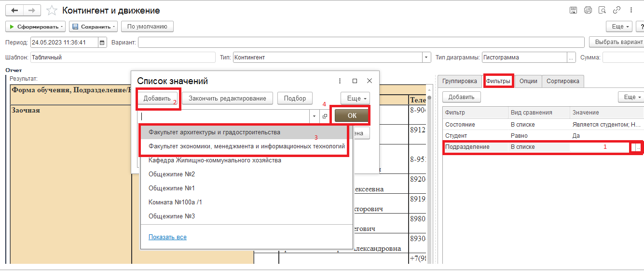The width and height of the screenshot is (644, 273).
Task: Open print preview magnifier icon
Action: [x=602, y=10]
